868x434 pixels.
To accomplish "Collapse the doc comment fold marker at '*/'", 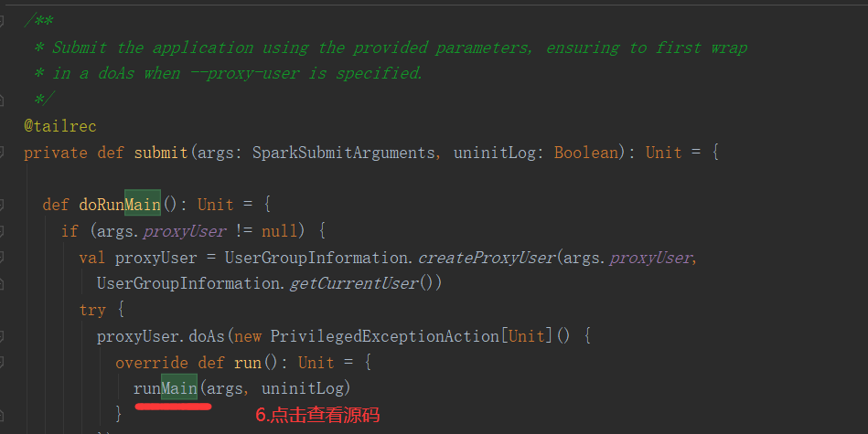I will point(4,99).
